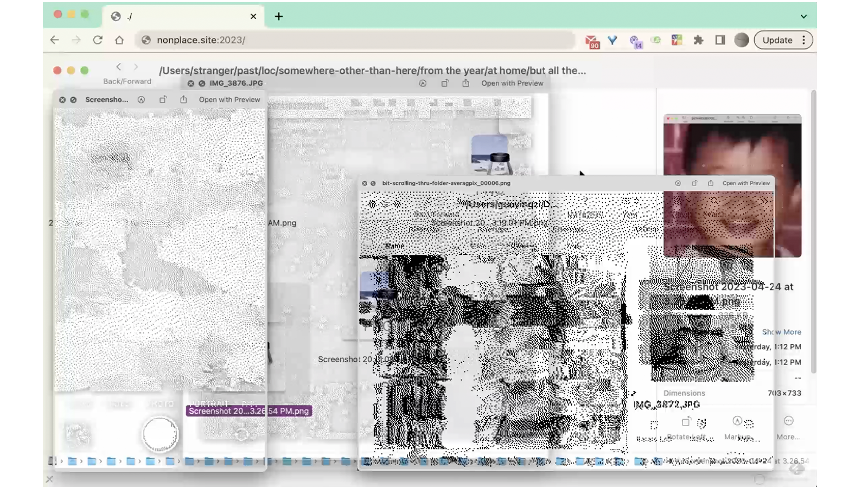Click the Rotate Left action icon
Image resolution: width=868 pixels, height=488 pixels.
(x=686, y=422)
